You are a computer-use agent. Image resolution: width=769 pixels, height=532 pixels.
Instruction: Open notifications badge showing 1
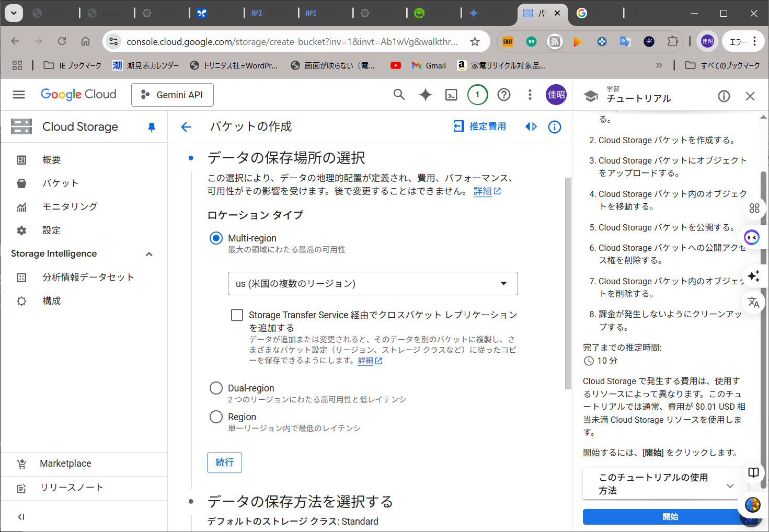point(477,95)
